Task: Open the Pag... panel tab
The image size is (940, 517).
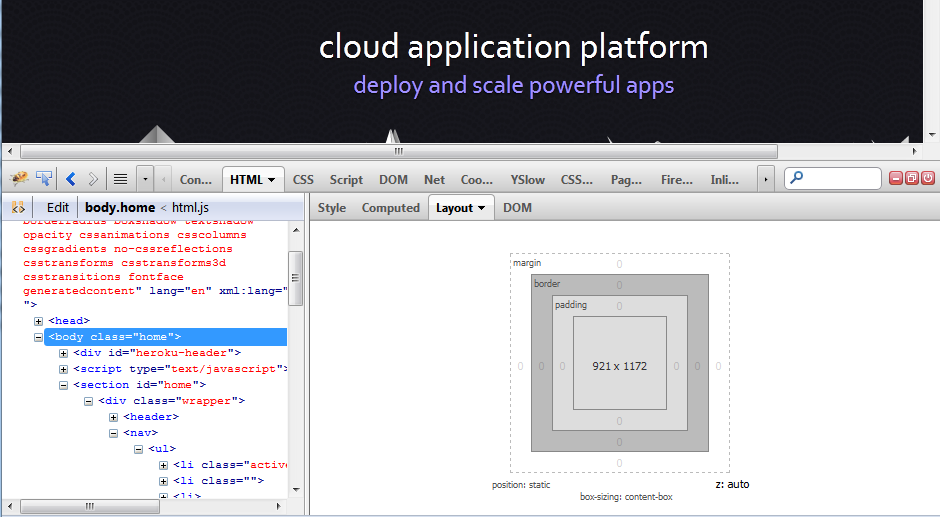Action: point(626,179)
